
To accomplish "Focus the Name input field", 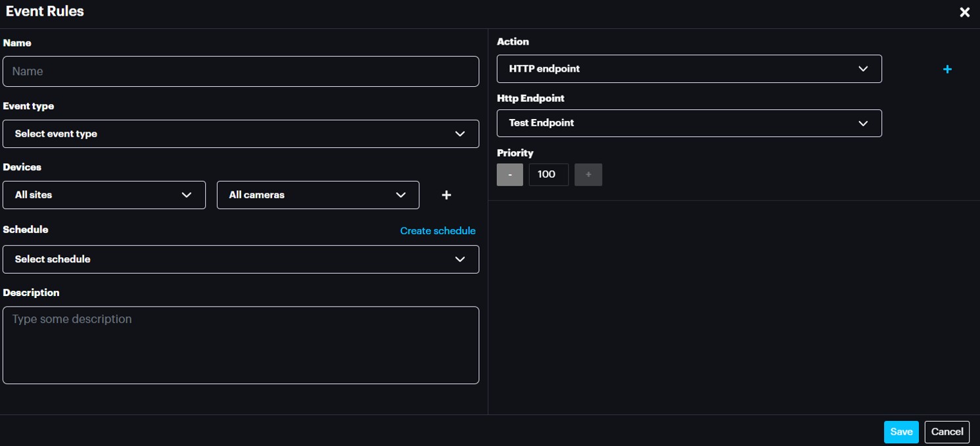I will point(241,71).
